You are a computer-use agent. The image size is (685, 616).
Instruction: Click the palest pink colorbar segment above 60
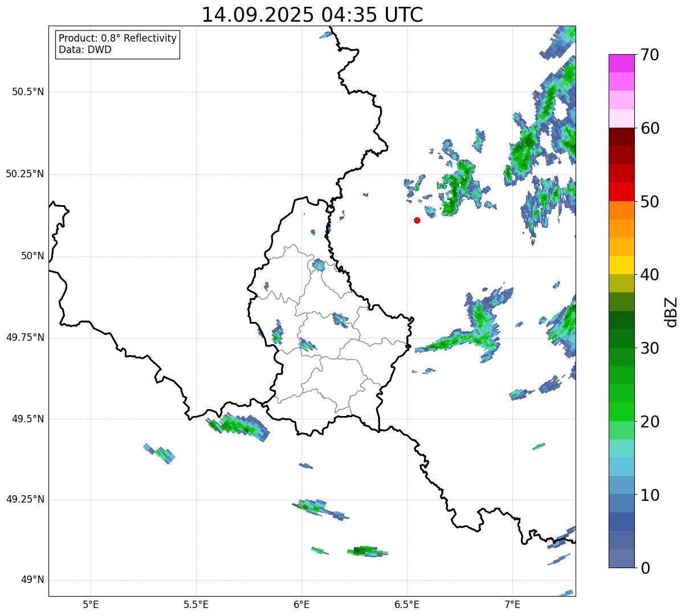point(622,119)
